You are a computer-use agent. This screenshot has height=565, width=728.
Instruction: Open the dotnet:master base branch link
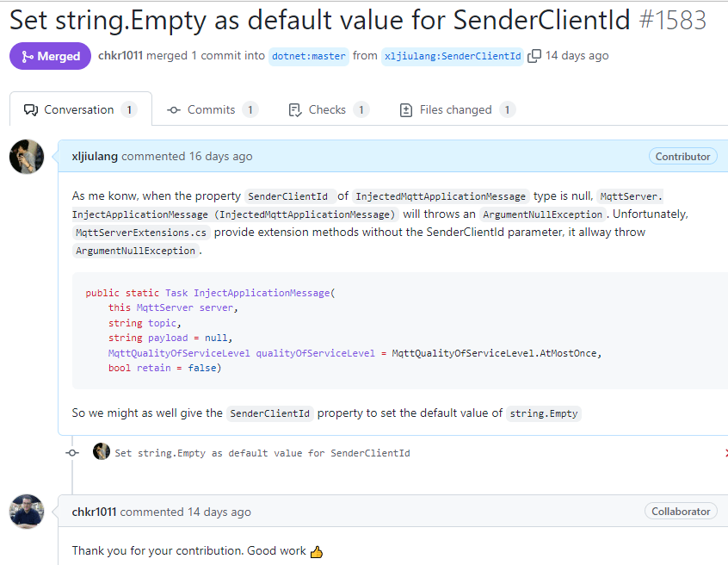click(x=309, y=56)
